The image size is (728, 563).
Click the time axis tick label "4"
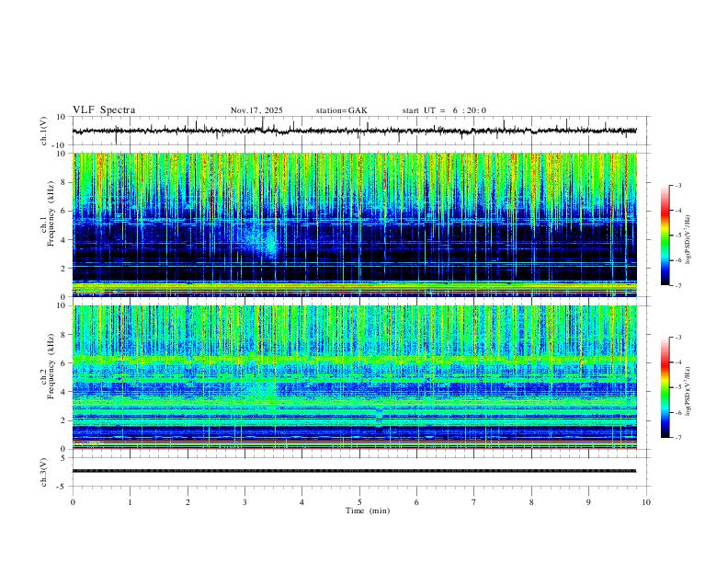pyautogui.click(x=301, y=502)
